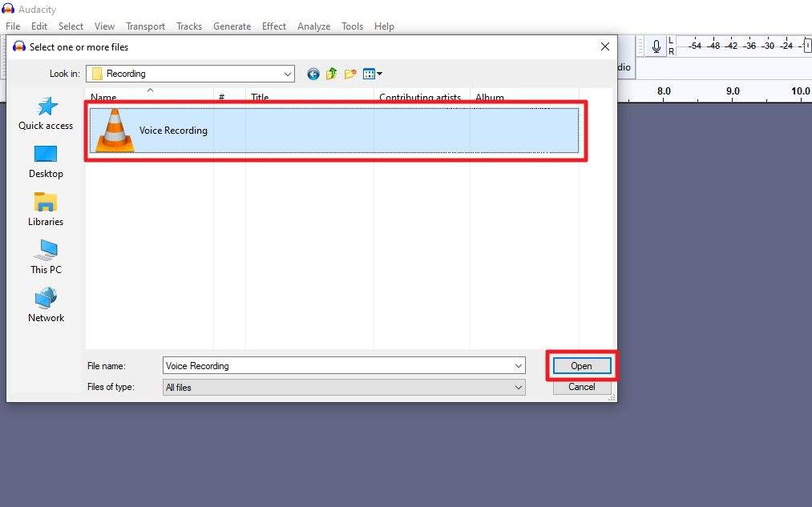Expand the Look in folder dropdown
812x507 pixels.
(288, 74)
